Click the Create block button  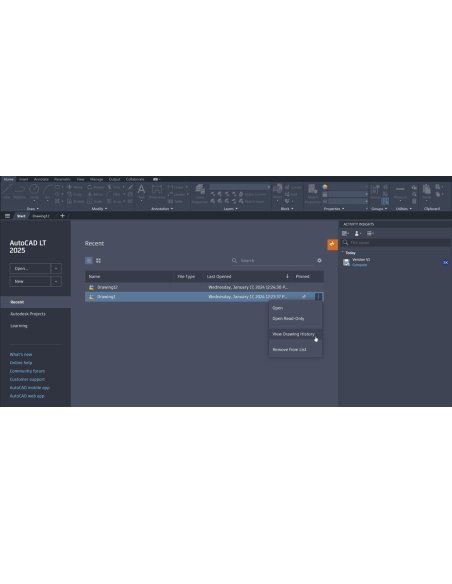(293, 187)
